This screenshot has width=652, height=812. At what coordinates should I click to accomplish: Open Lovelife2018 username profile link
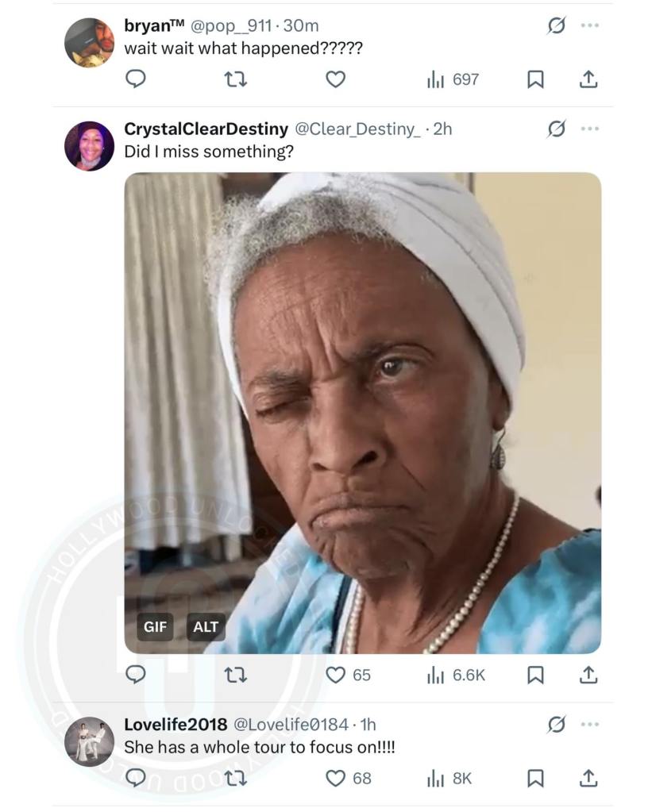coord(176,724)
